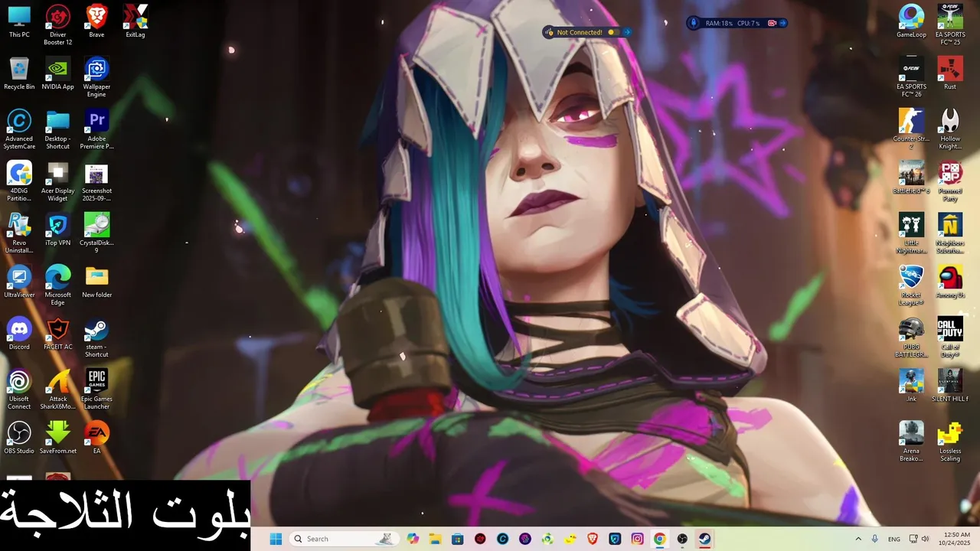Launch NVIDIA App shortcut
This screenshot has width=980, height=551.
(57, 74)
